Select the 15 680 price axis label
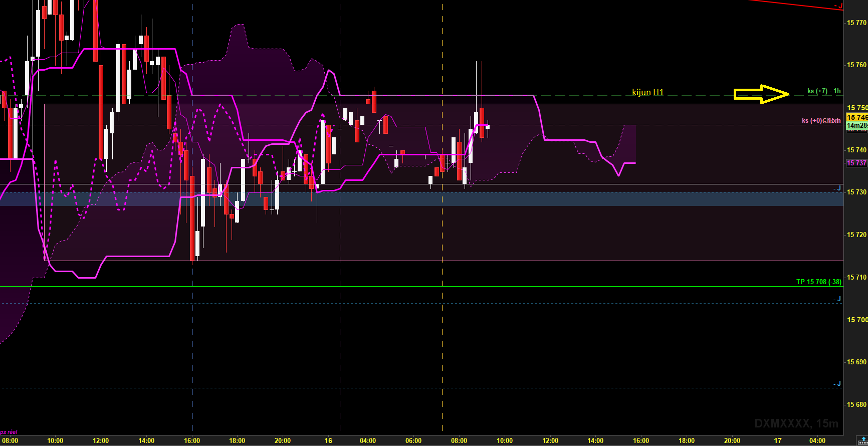868x446 pixels. click(x=856, y=404)
